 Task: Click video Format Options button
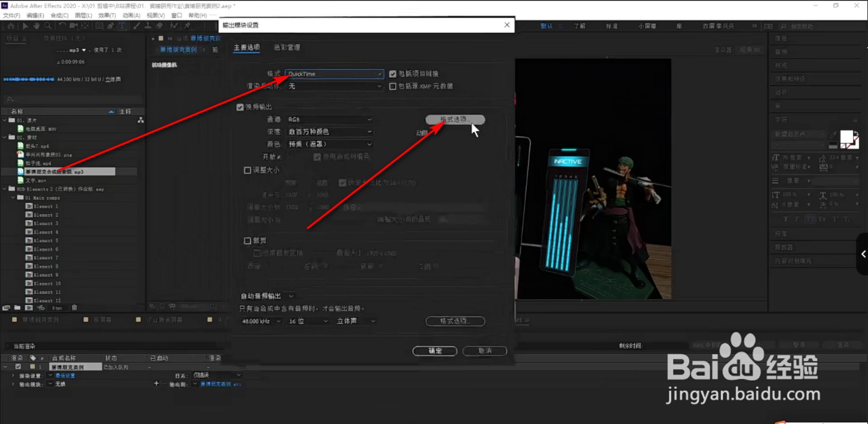pos(455,119)
